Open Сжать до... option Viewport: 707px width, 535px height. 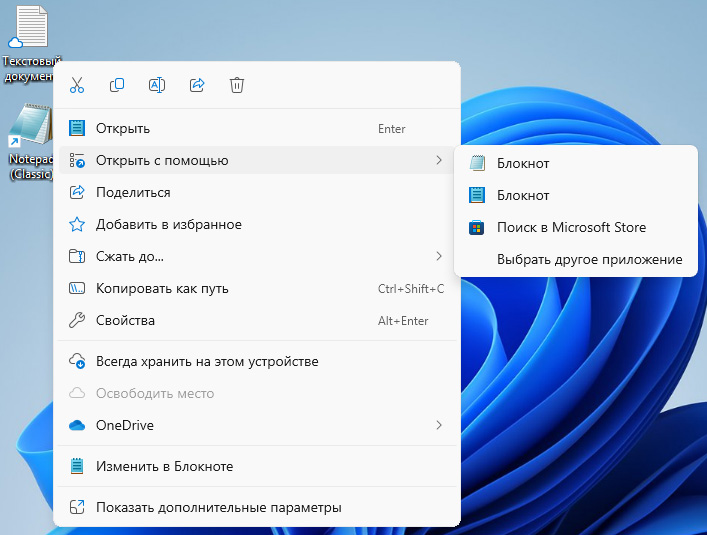[x=257, y=256]
